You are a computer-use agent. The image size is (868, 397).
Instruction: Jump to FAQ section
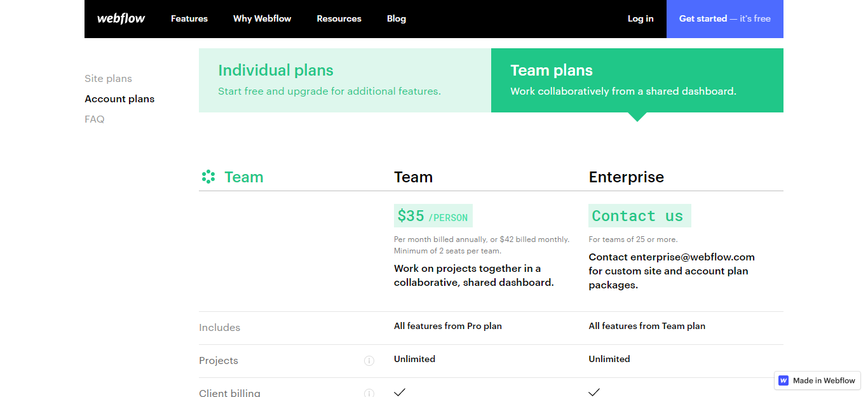pos(94,119)
